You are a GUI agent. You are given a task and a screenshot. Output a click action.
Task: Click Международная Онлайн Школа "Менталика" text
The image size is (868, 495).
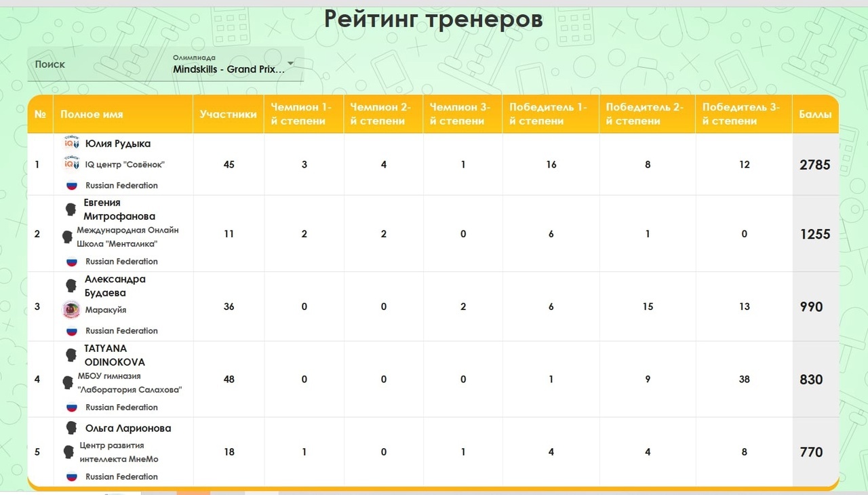(x=127, y=237)
